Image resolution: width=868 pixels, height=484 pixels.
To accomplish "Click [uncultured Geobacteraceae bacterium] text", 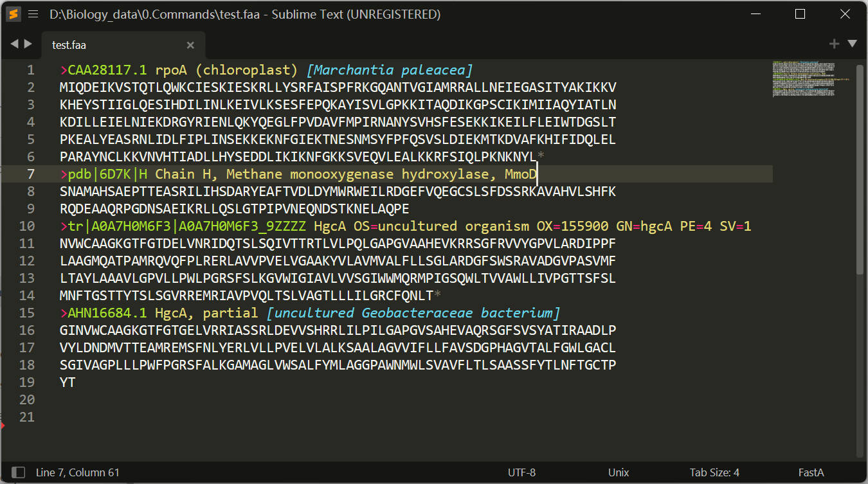I will point(413,313).
